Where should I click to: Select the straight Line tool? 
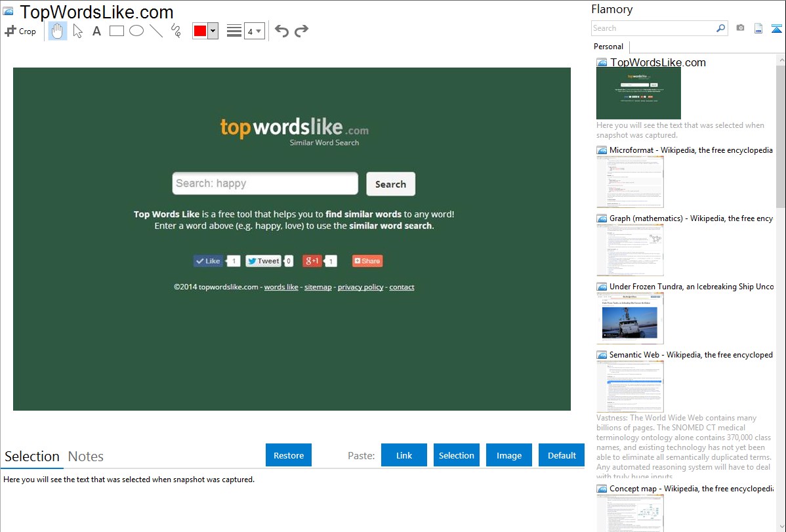coord(156,31)
